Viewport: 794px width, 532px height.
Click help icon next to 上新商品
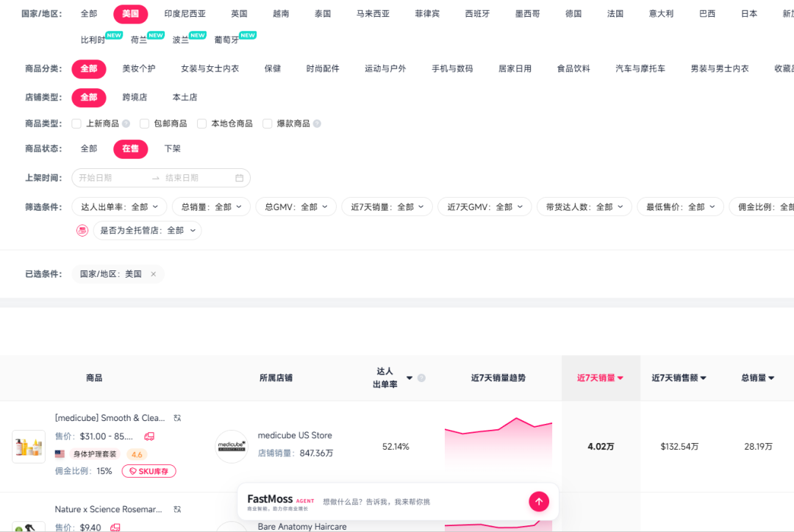(126, 123)
